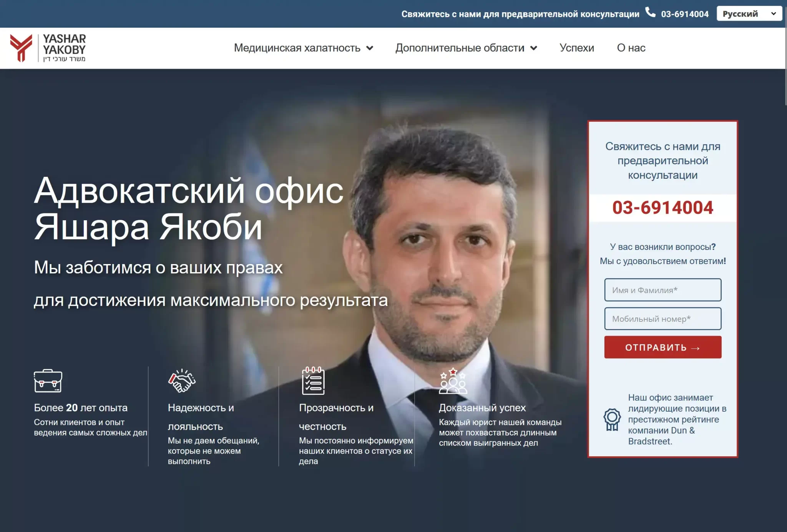The image size is (787, 532).
Task: Open the Успехи menu item
Action: tap(576, 48)
